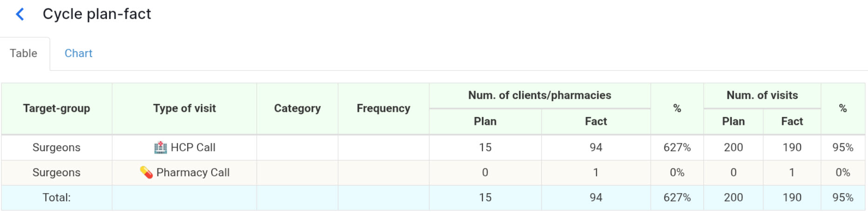Click the Category column header

(297, 109)
